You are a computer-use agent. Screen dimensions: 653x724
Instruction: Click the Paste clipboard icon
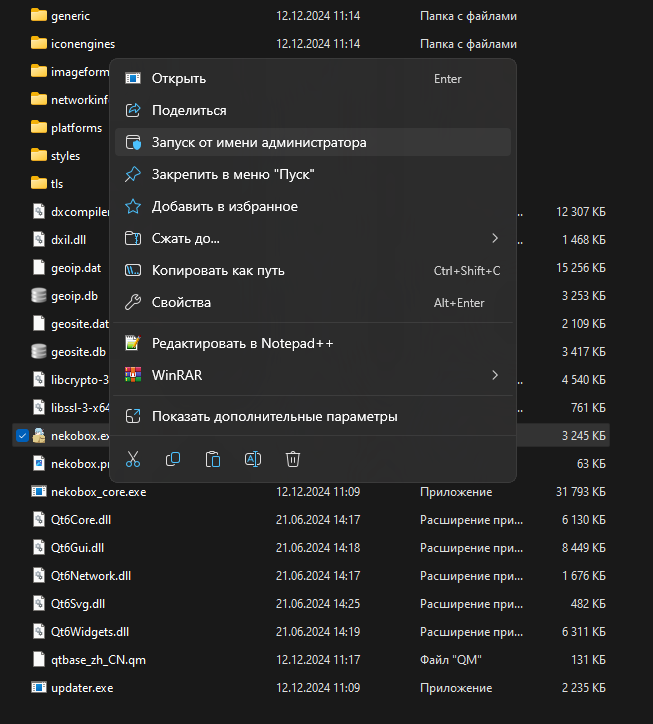click(213, 459)
